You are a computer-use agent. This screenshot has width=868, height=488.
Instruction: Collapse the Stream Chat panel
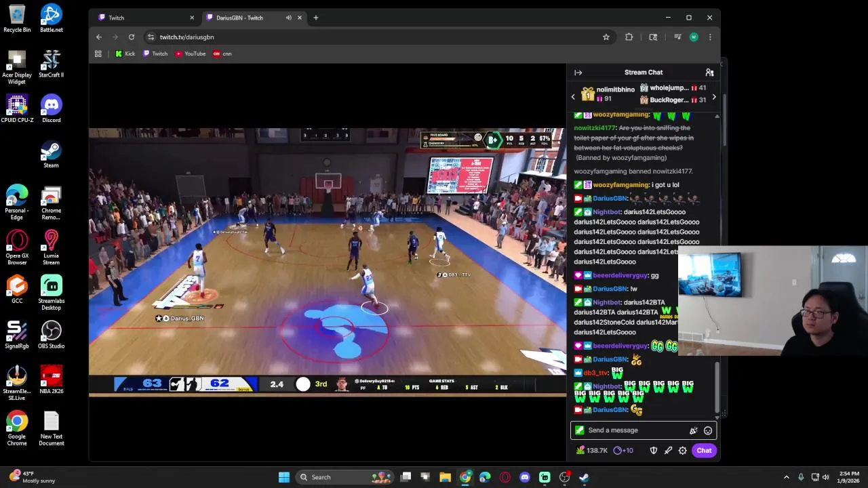pyautogui.click(x=578, y=73)
